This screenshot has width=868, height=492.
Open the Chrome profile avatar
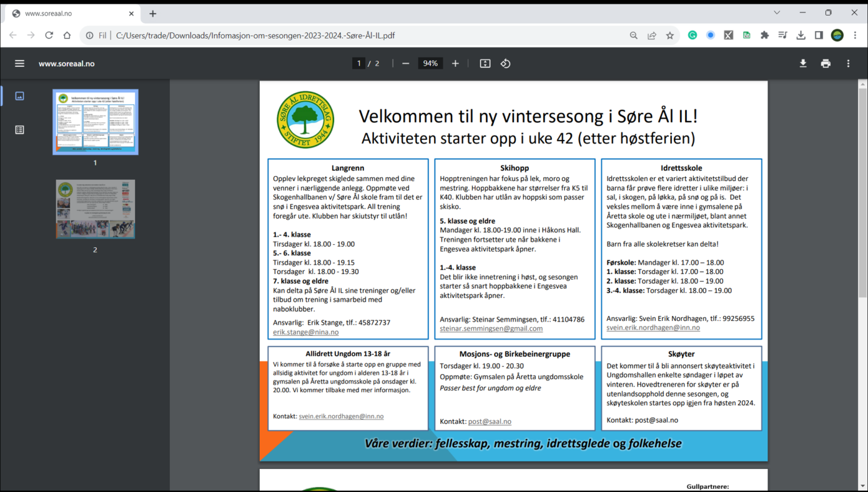pos(837,35)
